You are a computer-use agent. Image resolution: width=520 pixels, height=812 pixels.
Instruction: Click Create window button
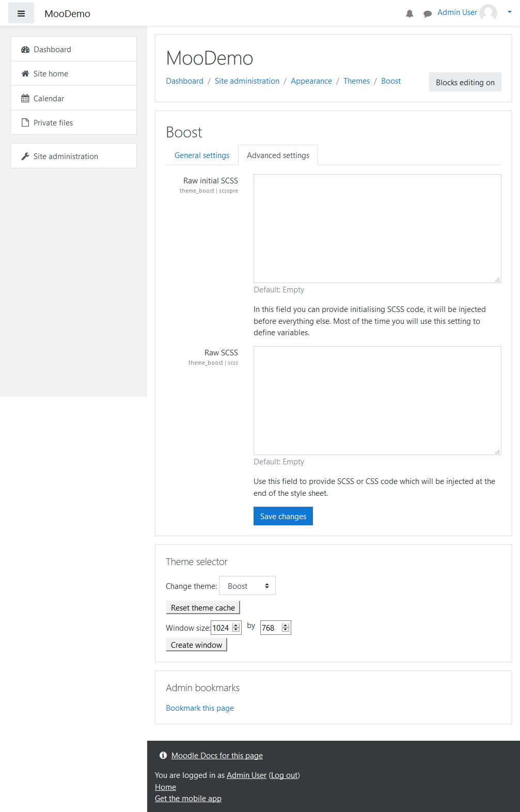coord(196,645)
